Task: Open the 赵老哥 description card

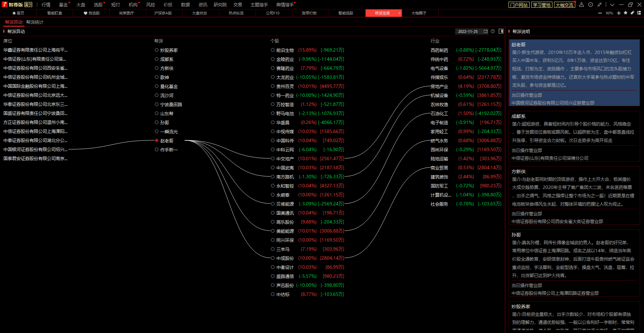Action: click(x=574, y=73)
